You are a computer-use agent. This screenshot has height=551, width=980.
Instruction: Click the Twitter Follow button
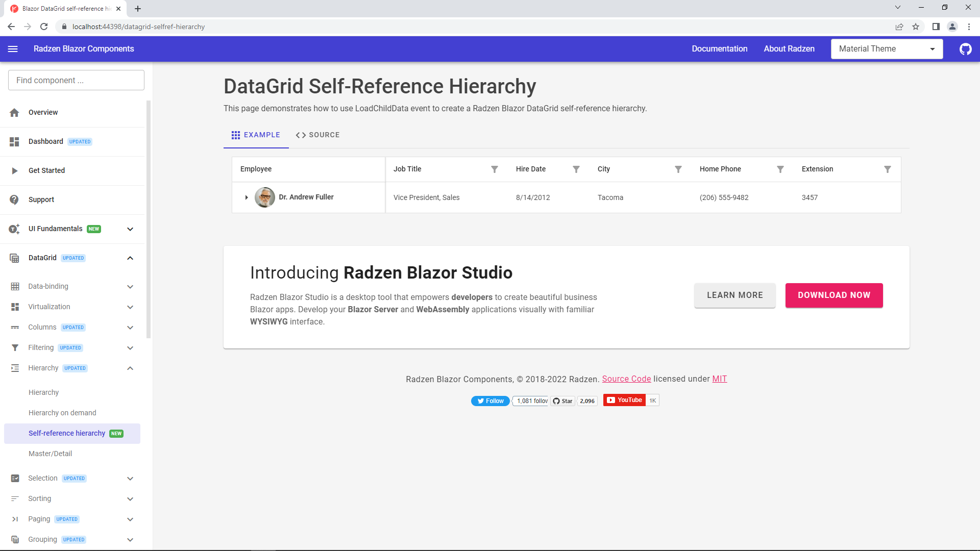click(x=490, y=401)
